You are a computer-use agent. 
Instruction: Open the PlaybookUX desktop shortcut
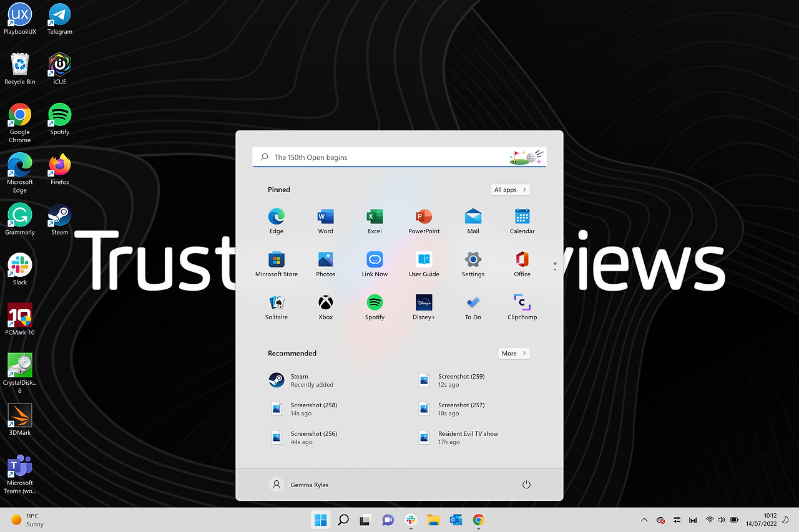click(20, 17)
